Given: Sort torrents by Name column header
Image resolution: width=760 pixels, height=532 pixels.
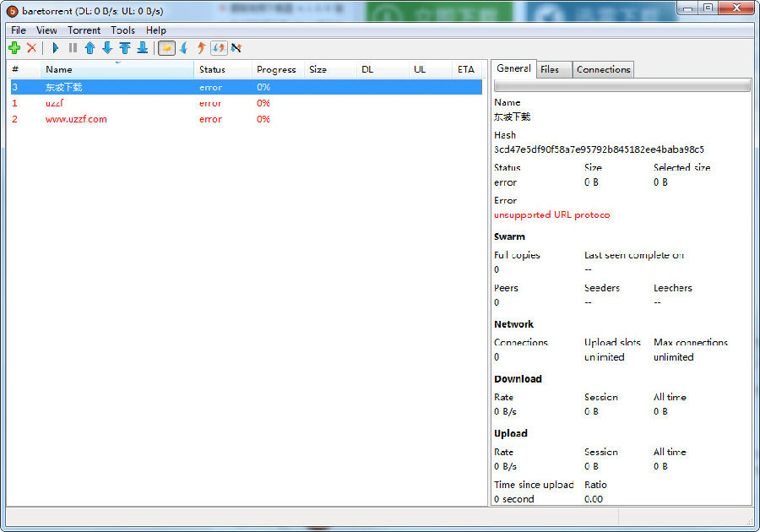Looking at the screenshot, I should [117, 69].
